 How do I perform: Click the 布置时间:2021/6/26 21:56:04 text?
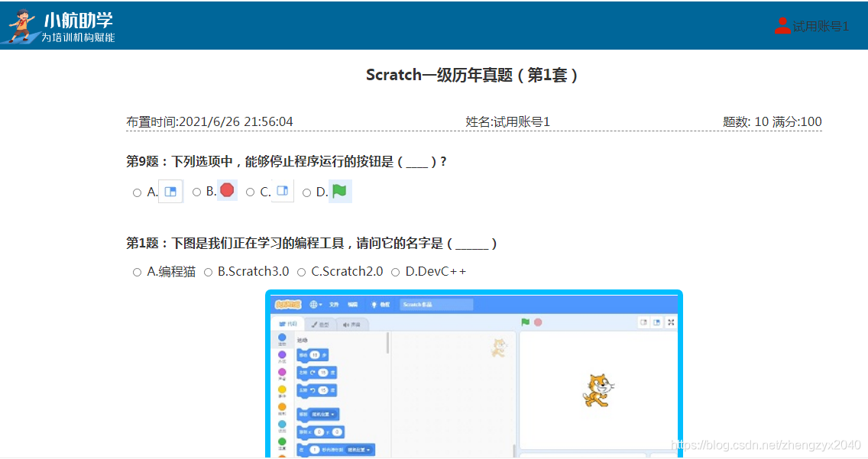coord(209,121)
